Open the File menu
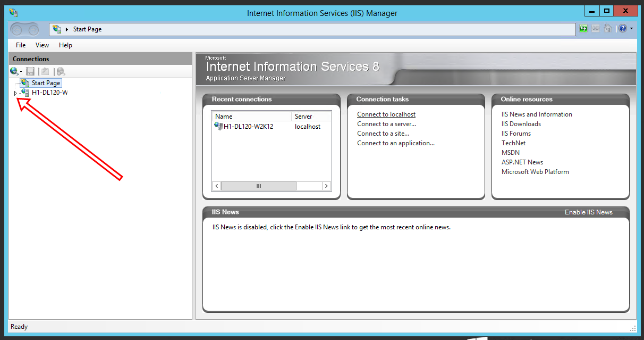Screen dimensions: 644x340 point(20,45)
